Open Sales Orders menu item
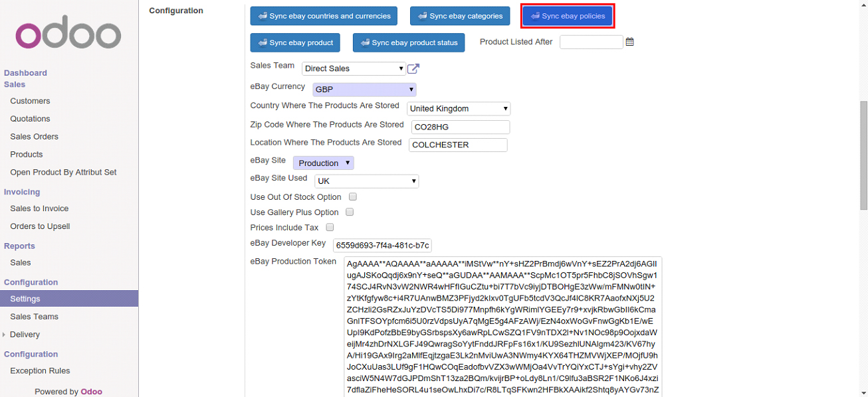868x397 pixels. pos(34,137)
